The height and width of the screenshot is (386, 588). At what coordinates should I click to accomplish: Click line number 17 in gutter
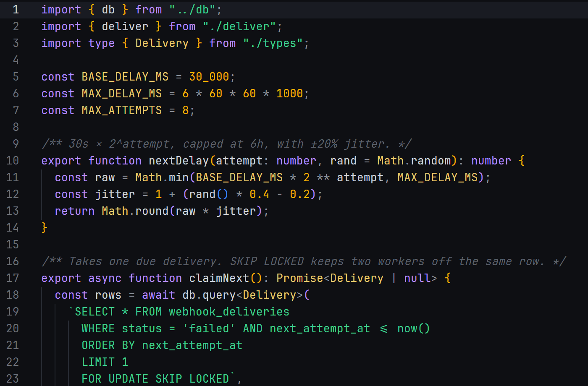pyautogui.click(x=13, y=278)
